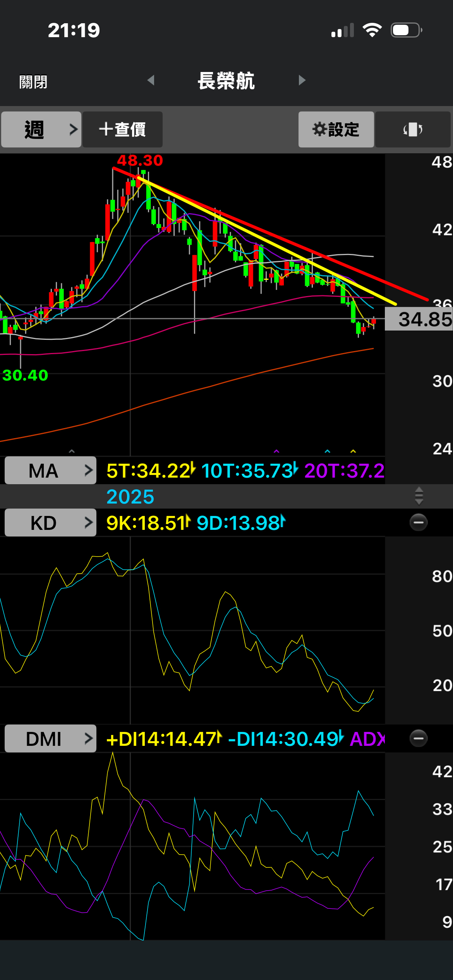The image size is (453, 980).
Task: Tap the Wi-Fi status icon
Action: click(x=372, y=30)
